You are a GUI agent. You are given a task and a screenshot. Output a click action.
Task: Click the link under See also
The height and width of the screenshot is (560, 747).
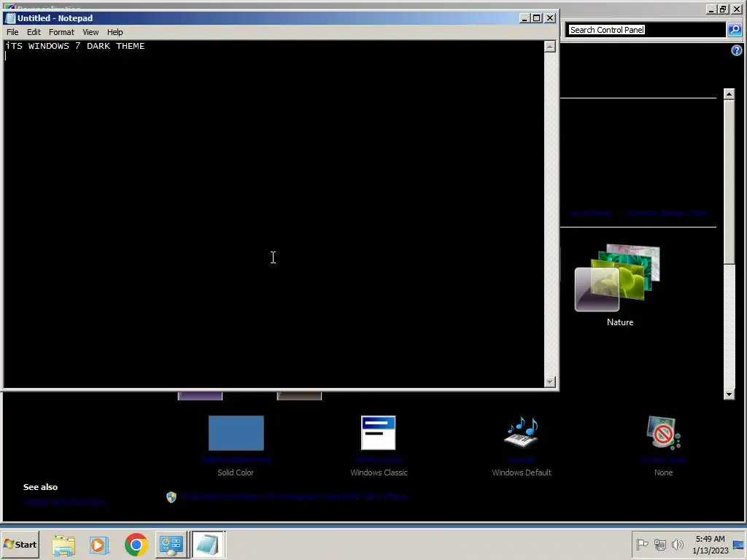click(x=64, y=502)
